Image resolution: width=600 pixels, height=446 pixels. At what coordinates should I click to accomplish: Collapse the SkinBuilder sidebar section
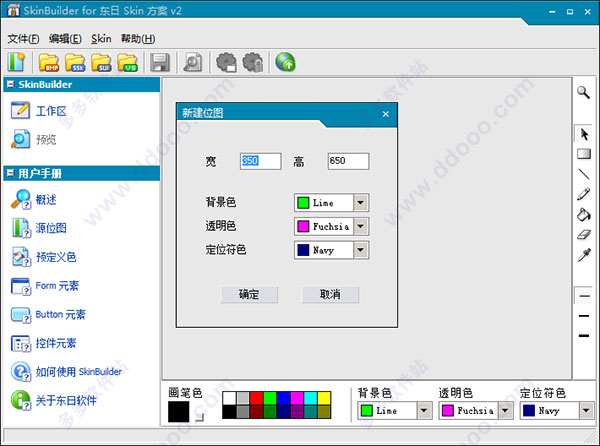point(11,84)
